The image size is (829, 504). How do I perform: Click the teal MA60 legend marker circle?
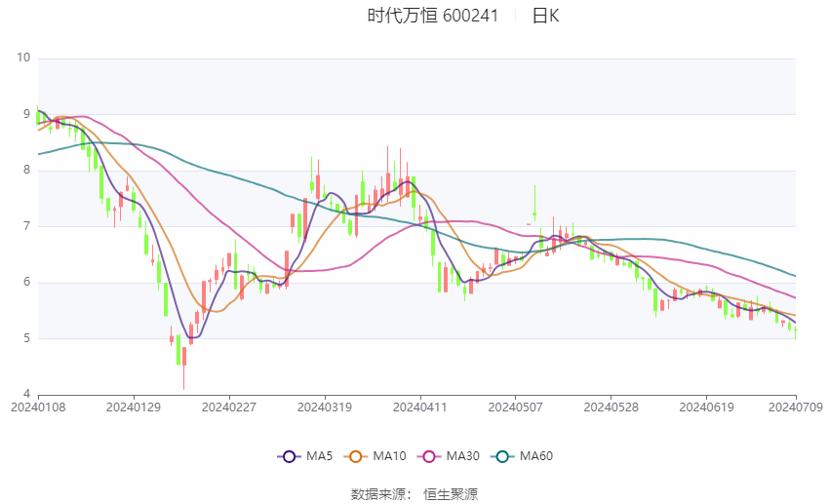click(501, 456)
